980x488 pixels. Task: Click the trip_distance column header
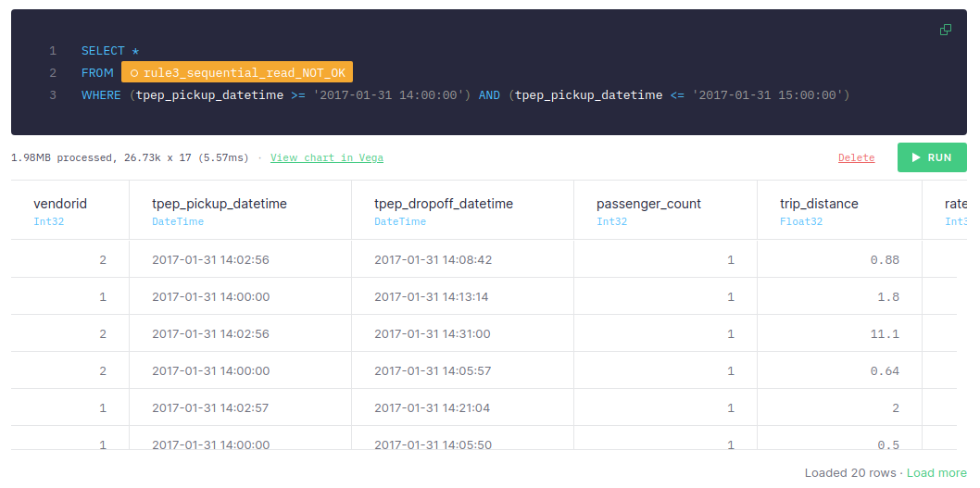[x=819, y=204]
